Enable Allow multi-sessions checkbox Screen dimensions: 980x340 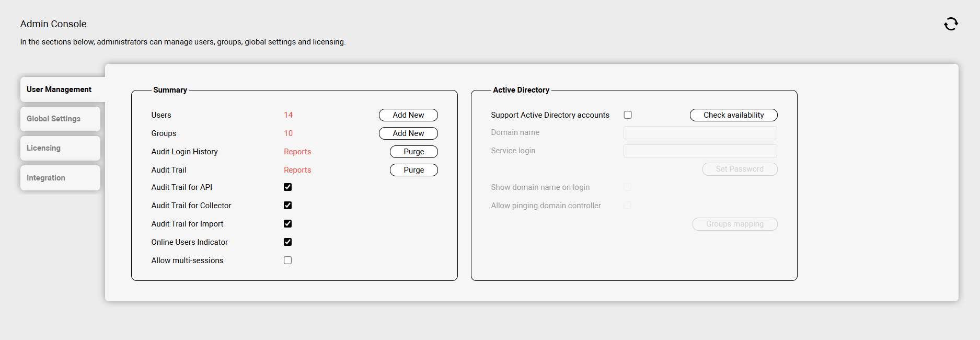click(287, 260)
